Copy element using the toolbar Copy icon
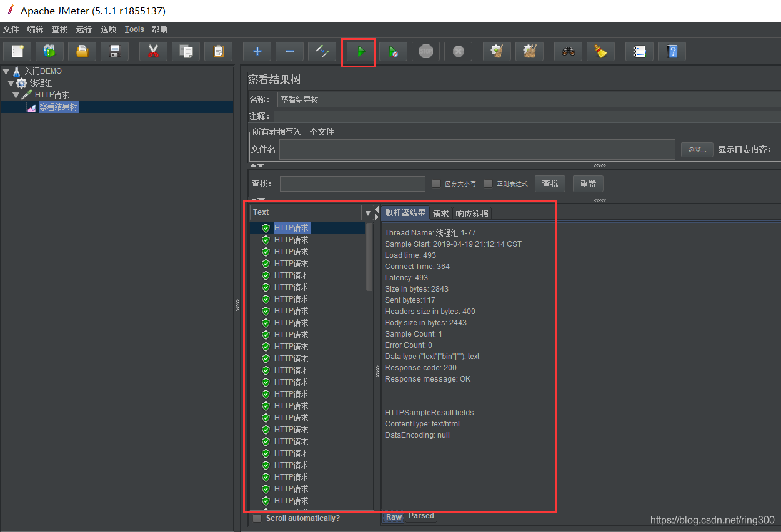Viewport: 781px width, 532px height. pyautogui.click(x=186, y=51)
